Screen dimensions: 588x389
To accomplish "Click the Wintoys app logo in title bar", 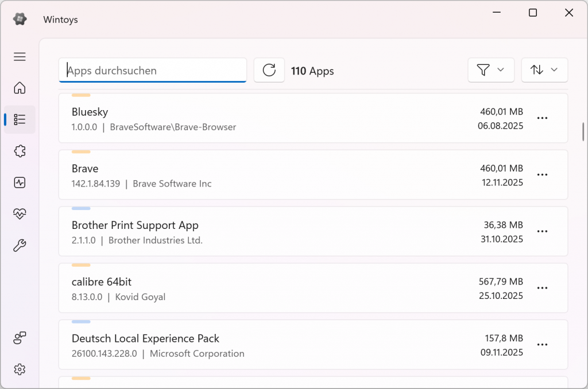I will (20, 19).
